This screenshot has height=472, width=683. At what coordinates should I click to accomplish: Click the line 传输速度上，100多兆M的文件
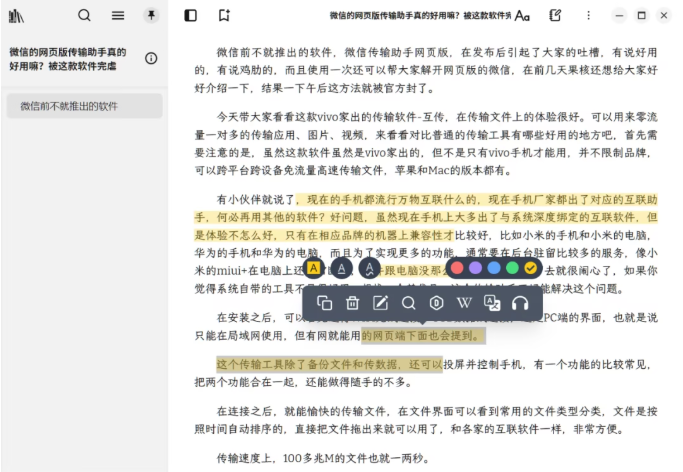[x=323, y=459]
